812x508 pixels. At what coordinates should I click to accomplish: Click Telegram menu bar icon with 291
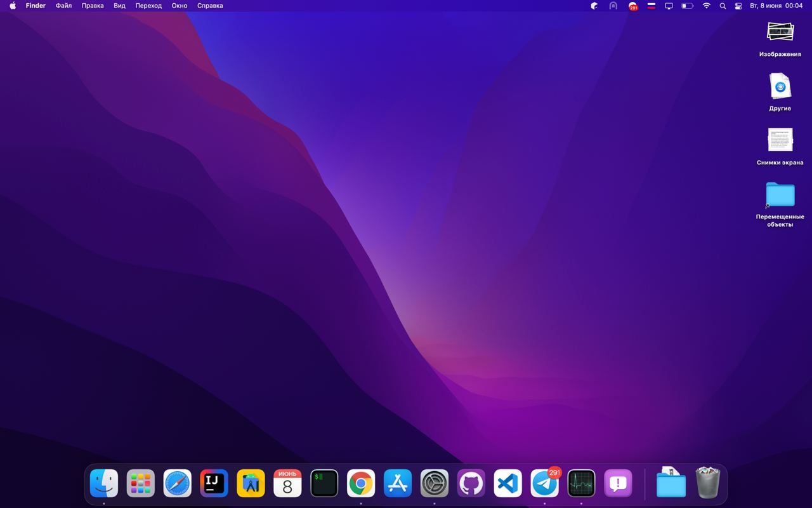point(633,6)
